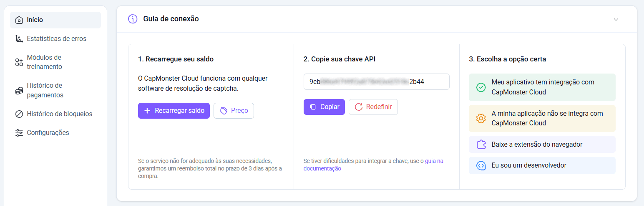Follow the guia na documentação link

[x=373, y=165]
